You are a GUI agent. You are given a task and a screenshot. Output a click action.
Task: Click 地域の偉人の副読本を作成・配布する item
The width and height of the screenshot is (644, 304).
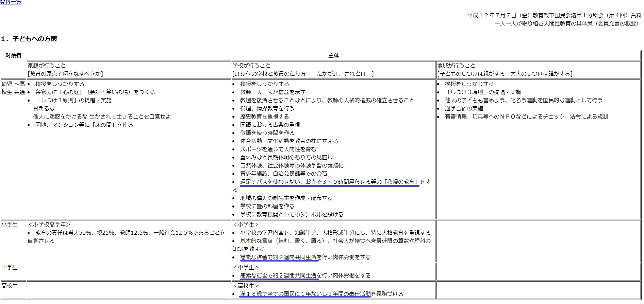point(286,198)
